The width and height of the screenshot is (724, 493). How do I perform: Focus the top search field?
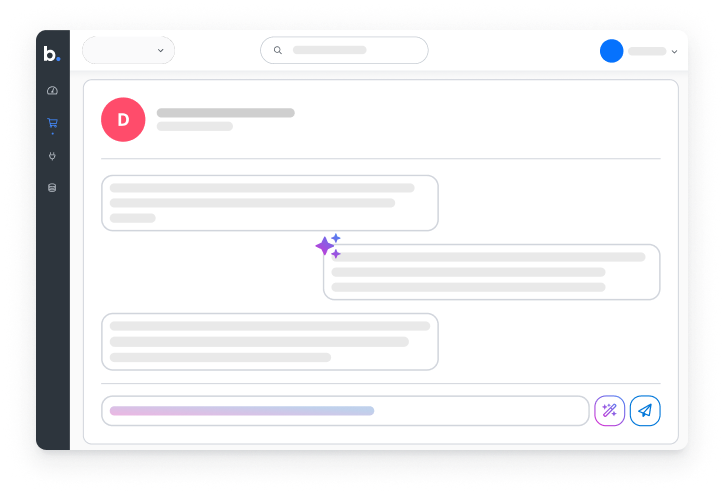click(344, 50)
